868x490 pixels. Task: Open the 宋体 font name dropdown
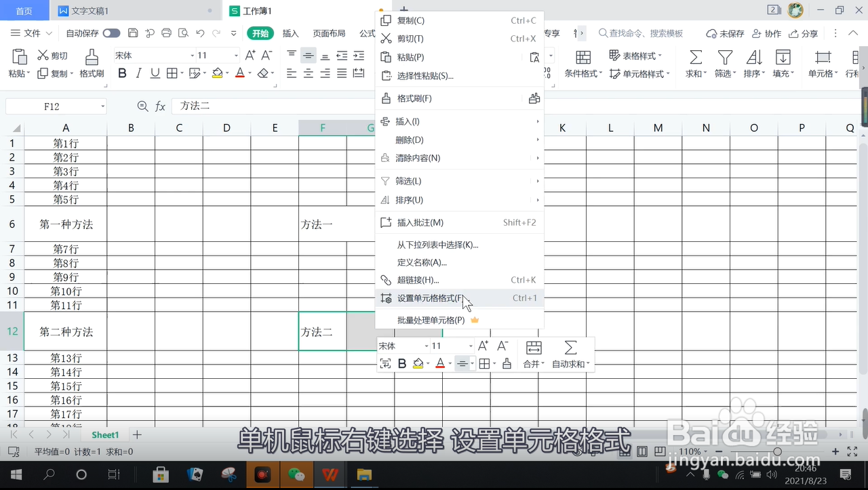click(x=193, y=55)
